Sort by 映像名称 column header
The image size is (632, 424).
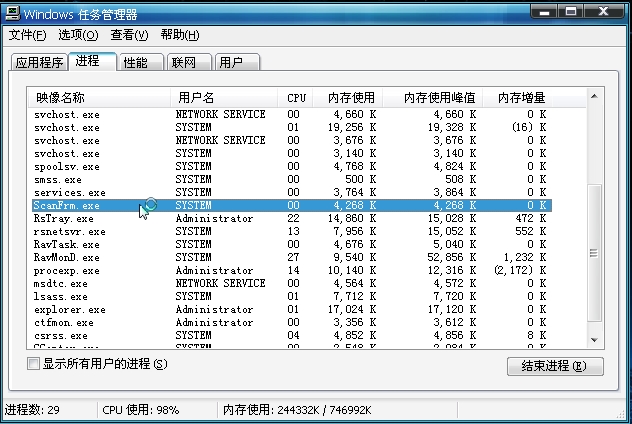click(99, 98)
